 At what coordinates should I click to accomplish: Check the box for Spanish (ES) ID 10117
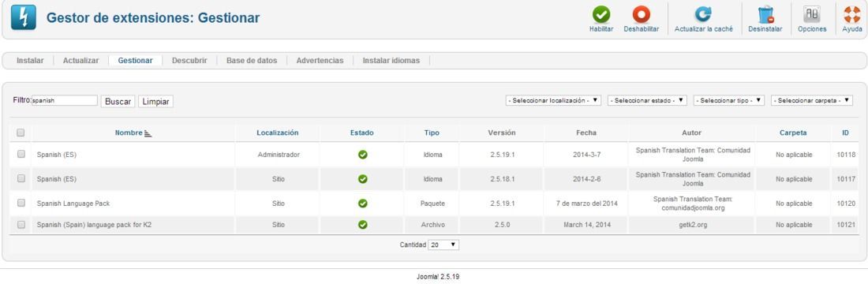click(21, 179)
